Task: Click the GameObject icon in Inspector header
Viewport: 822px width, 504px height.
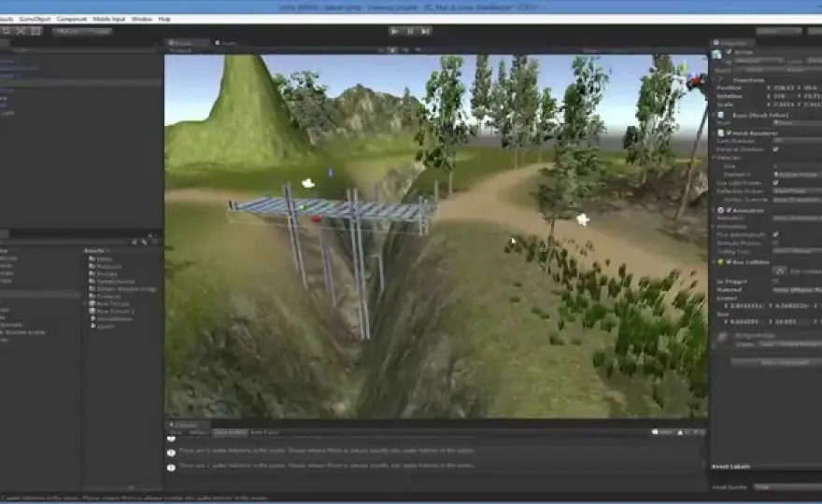Action: coord(716,54)
